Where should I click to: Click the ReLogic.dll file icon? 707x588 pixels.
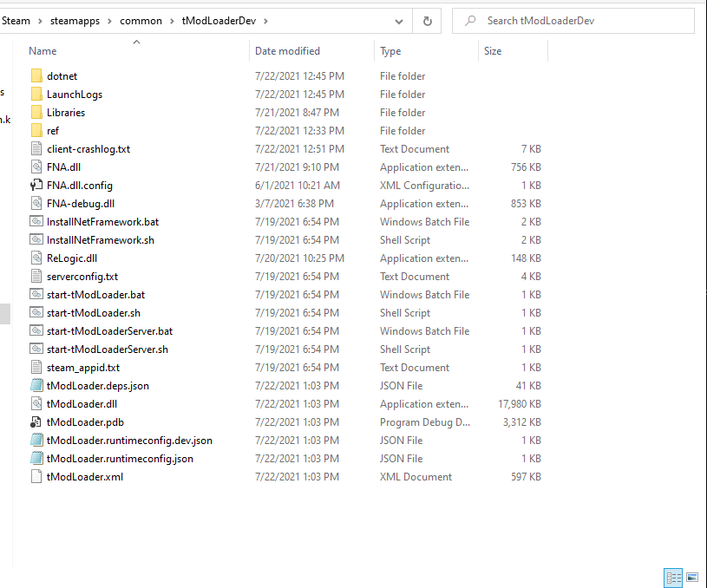36,258
